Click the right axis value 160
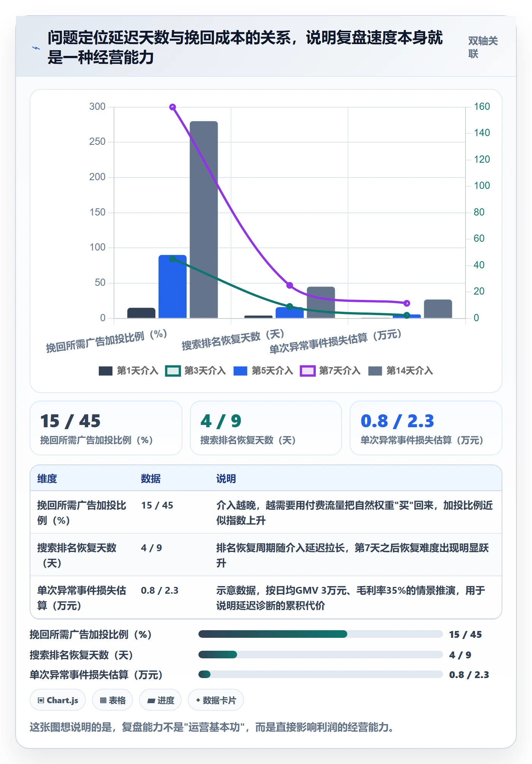 tap(482, 106)
